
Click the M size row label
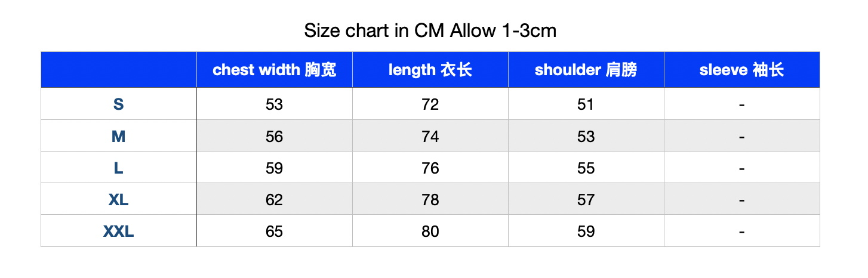[x=119, y=136]
